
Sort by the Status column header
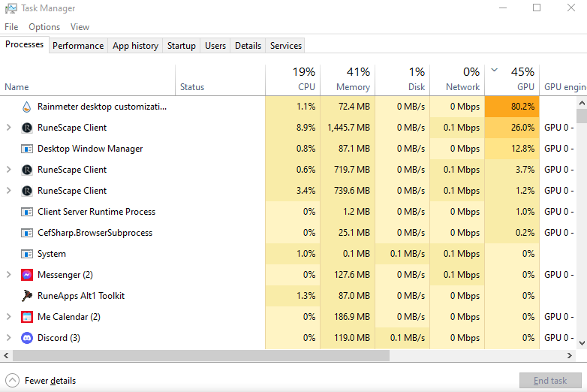(220, 80)
